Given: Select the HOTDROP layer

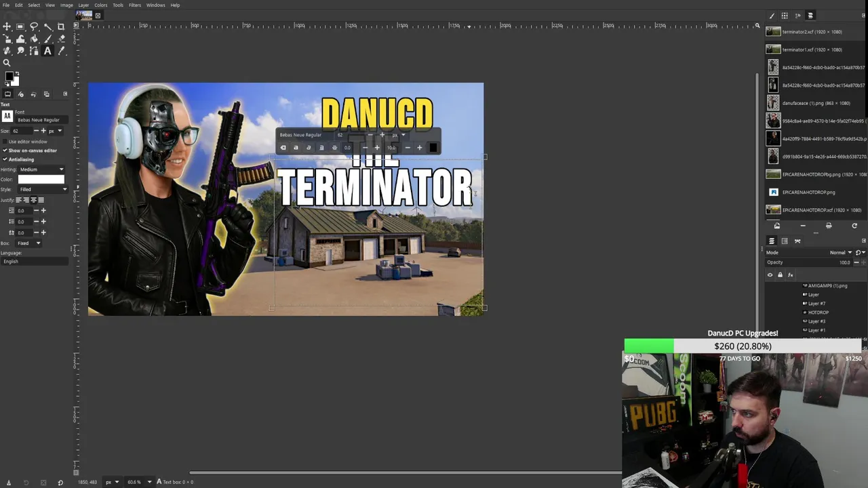Looking at the screenshot, I should click(818, 312).
